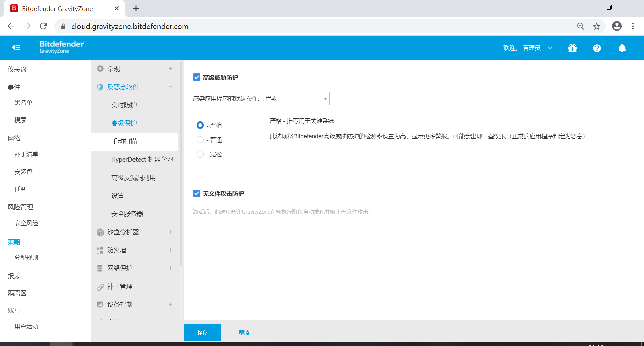
Task: Click the firewall icon next to 防火墙
Action: click(x=100, y=250)
